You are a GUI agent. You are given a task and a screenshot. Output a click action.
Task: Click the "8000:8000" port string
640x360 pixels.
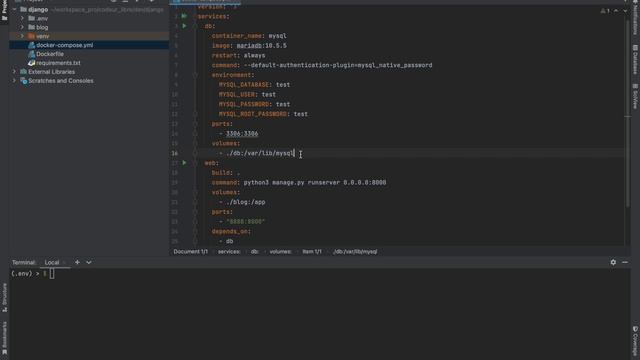[x=245, y=222]
